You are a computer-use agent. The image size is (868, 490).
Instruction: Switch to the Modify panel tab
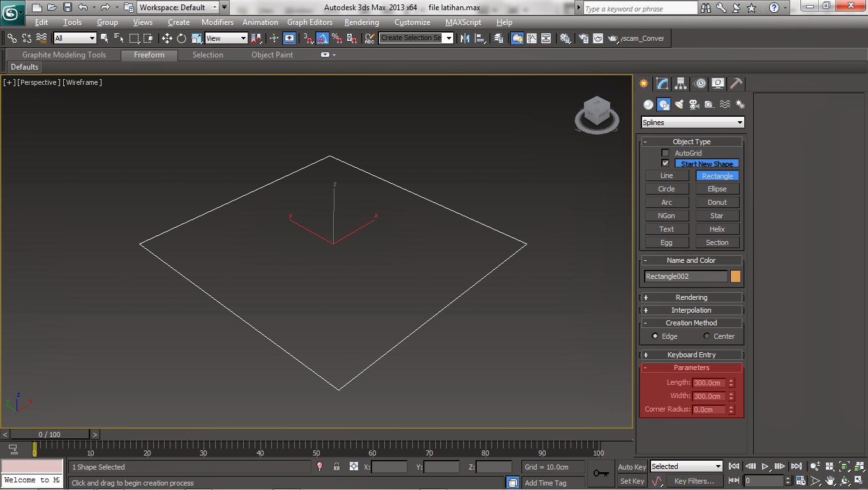[x=662, y=84]
